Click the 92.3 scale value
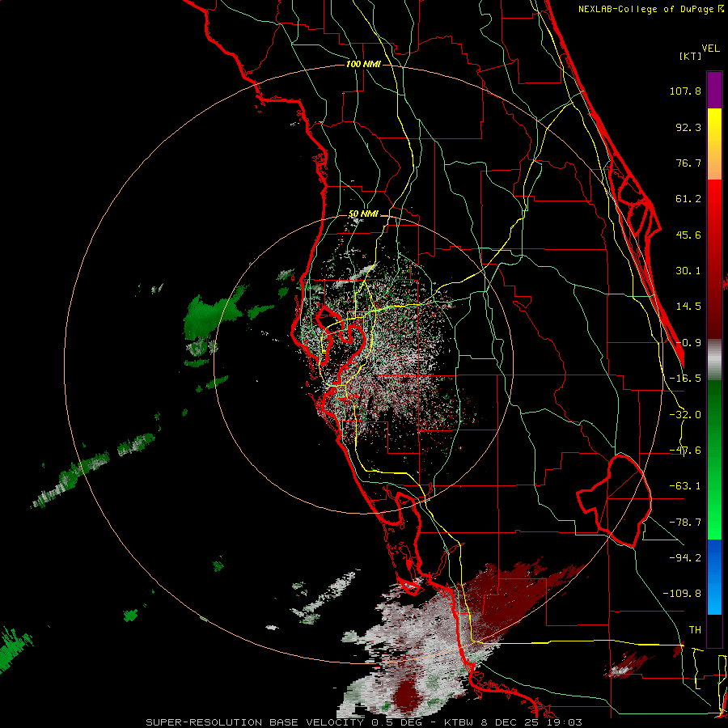728x728 pixels. coord(688,127)
